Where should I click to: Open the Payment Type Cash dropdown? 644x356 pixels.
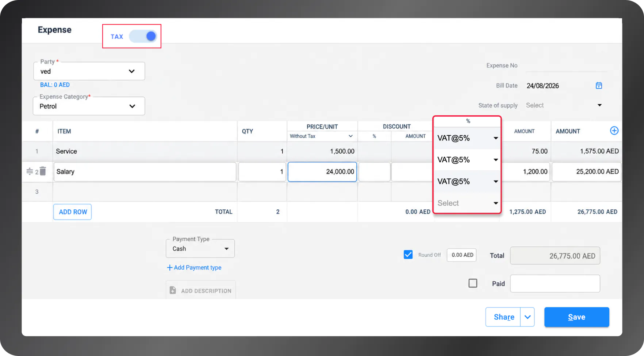[x=200, y=248]
